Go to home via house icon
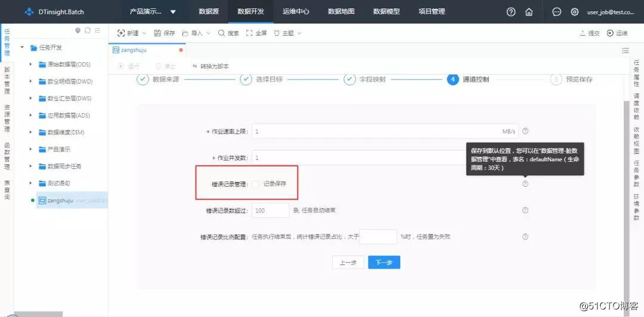644x317 pixels. [529, 12]
